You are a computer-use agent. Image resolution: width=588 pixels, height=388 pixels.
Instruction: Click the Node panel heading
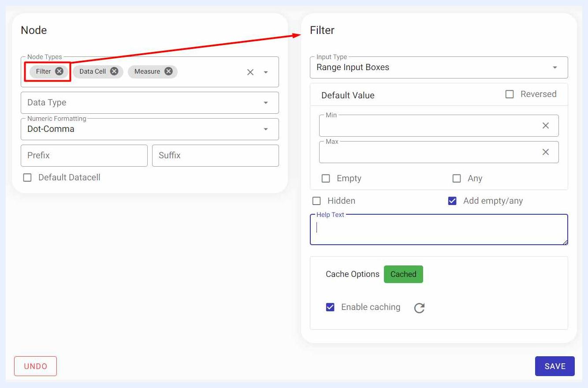tap(34, 30)
